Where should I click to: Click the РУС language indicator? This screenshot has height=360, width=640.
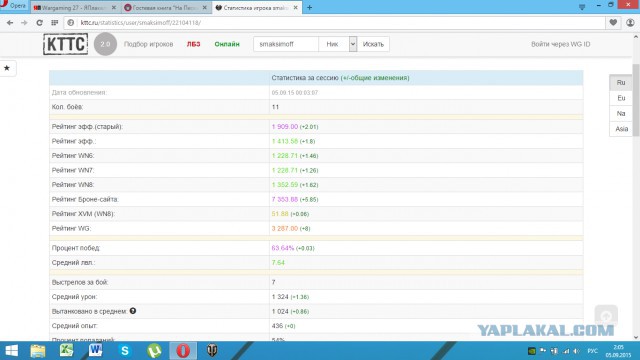tap(593, 351)
